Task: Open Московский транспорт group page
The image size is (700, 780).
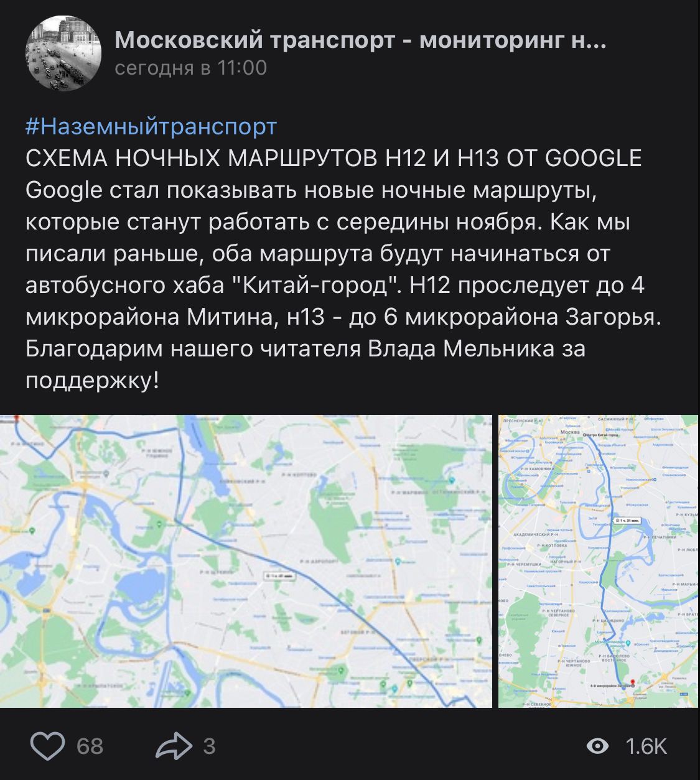Action: coord(360,40)
